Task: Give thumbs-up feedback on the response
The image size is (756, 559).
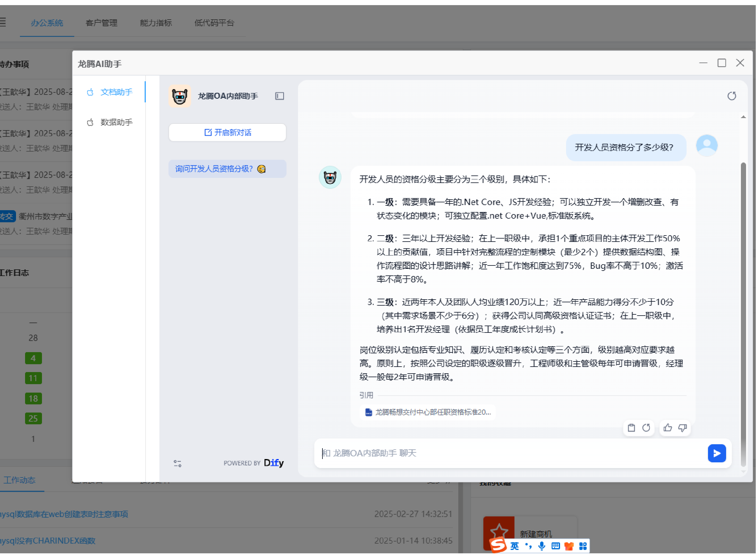Action: click(667, 428)
